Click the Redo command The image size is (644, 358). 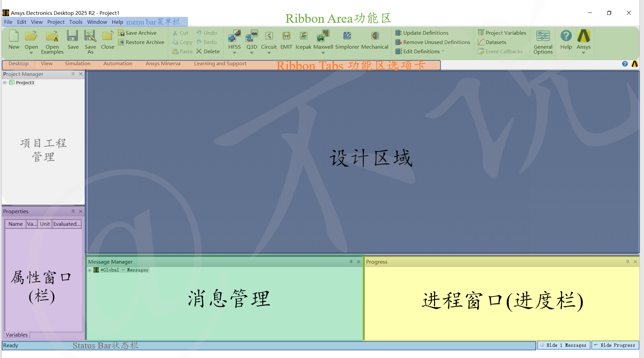coord(207,42)
